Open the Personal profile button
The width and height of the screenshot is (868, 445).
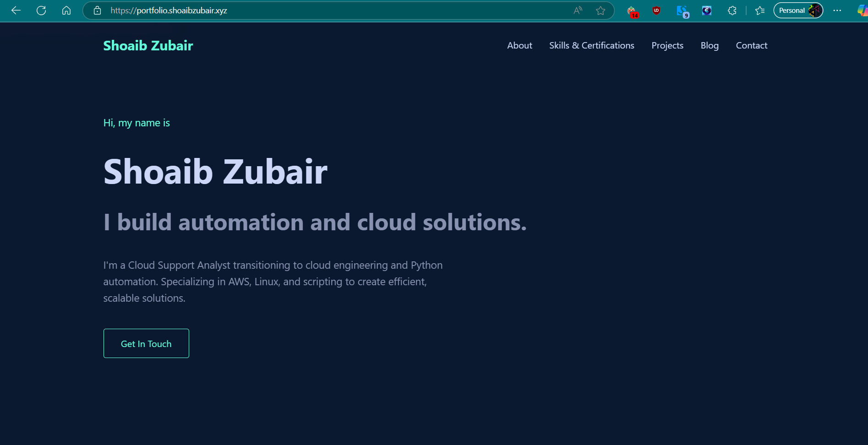(798, 11)
